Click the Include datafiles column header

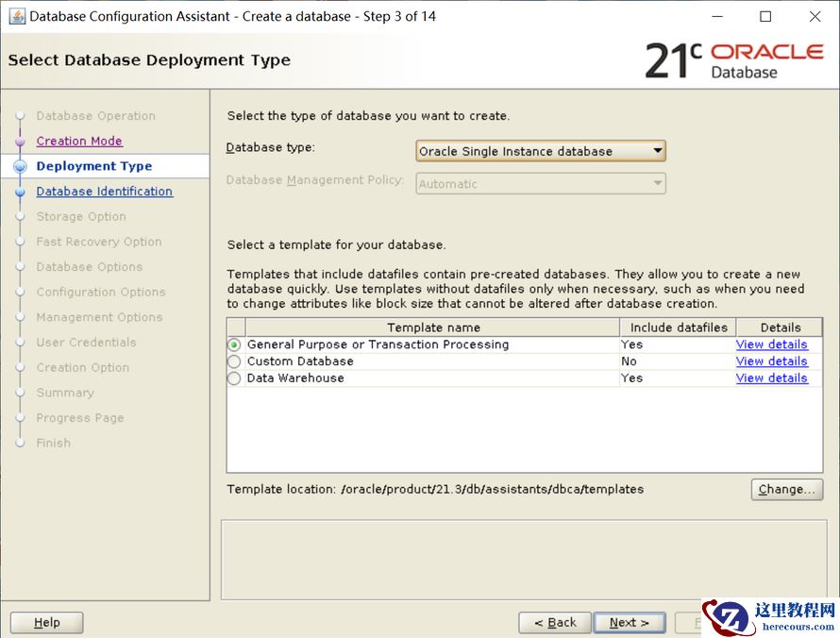[x=679, y=327]
